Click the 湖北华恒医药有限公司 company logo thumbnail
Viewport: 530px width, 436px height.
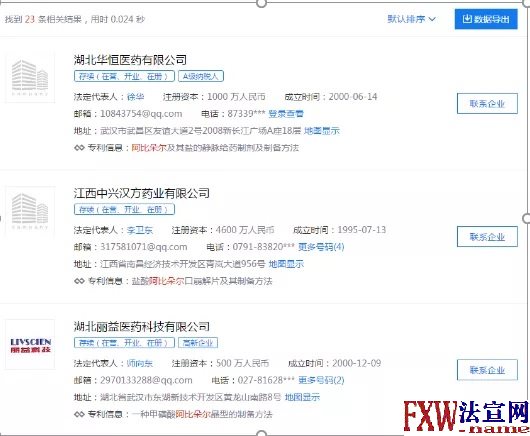click(30, 77)
